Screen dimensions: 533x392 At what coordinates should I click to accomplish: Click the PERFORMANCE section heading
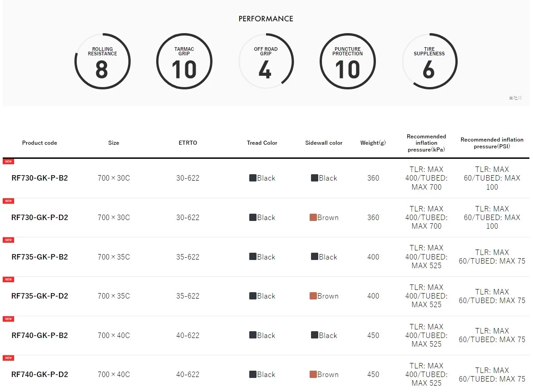click(x=266, y=19)
